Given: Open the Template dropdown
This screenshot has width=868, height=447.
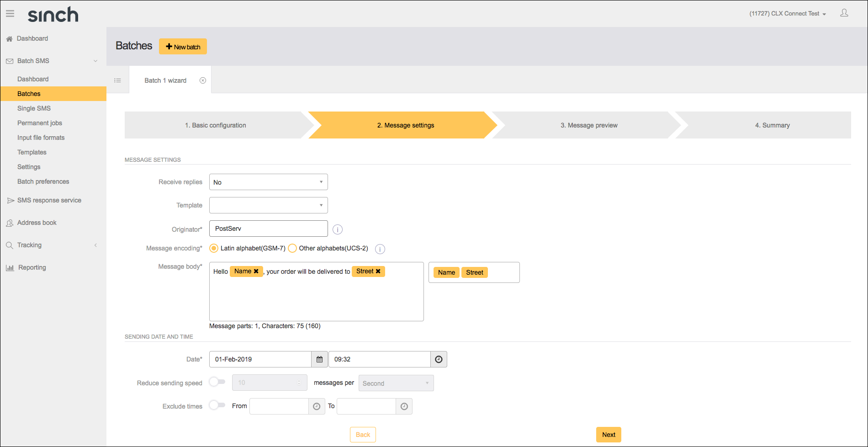Looking at the screenshot, I should point(268,205).
